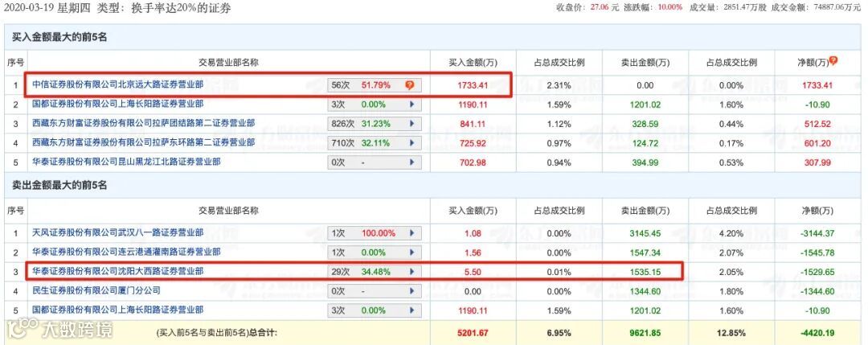The width and height of the screenshot is (868, 345).
Task: Expand details arrow for 民生证券厦门分公司
Action: pyautogui.click(x=411, y=291)
